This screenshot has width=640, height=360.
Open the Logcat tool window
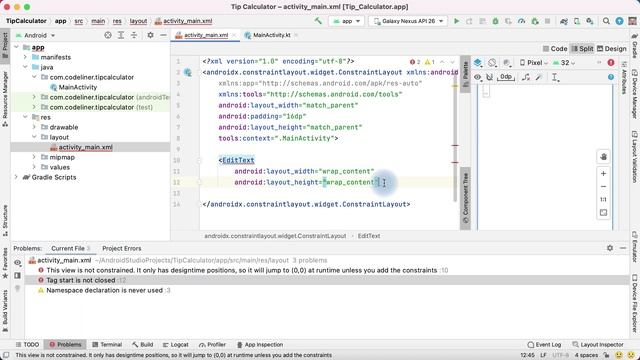[x=176, y=344]
